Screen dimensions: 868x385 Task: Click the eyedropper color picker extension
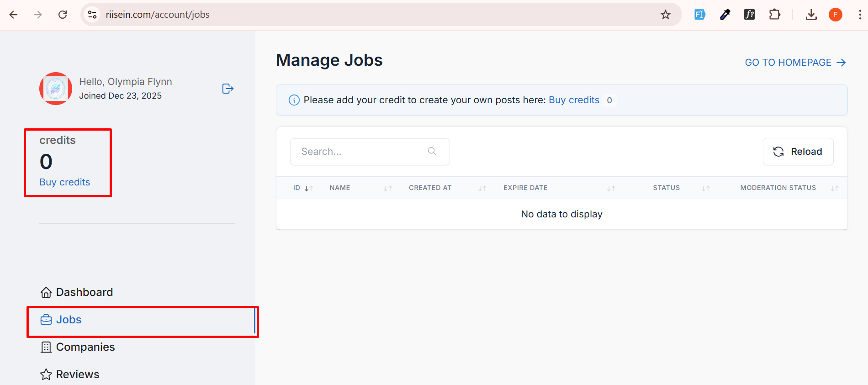point(725,15)
